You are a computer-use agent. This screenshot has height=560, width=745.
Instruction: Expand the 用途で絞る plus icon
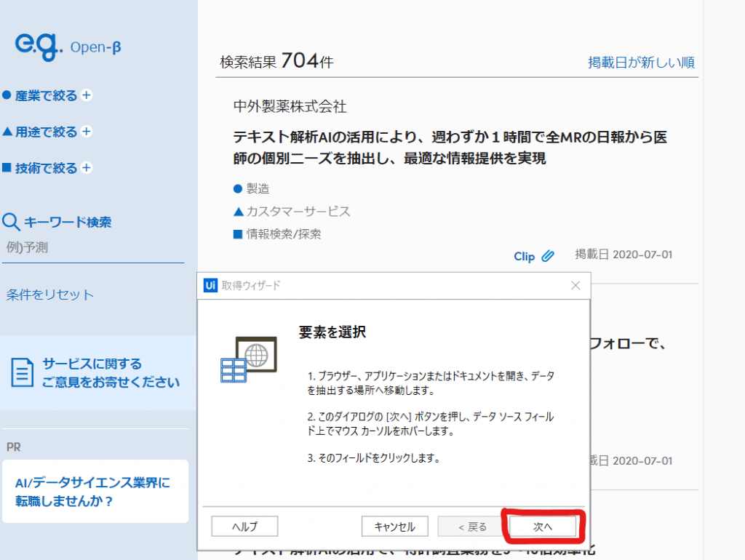87,132
